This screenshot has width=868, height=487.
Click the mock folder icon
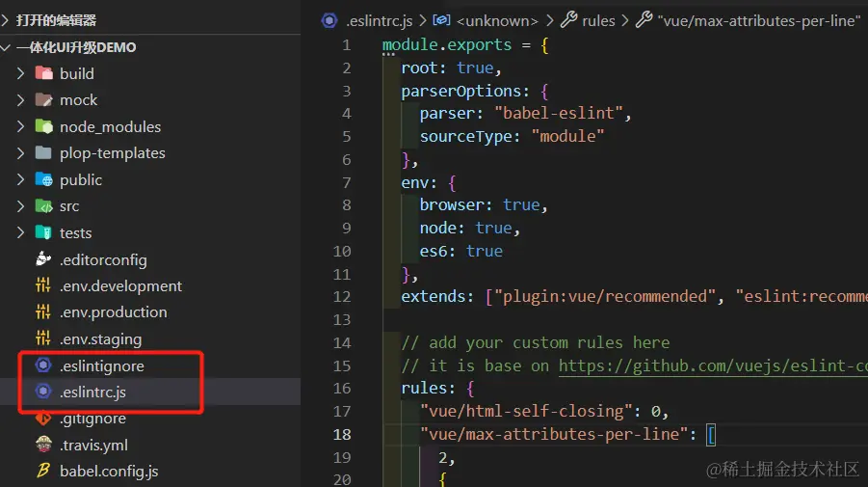(43, 99)
